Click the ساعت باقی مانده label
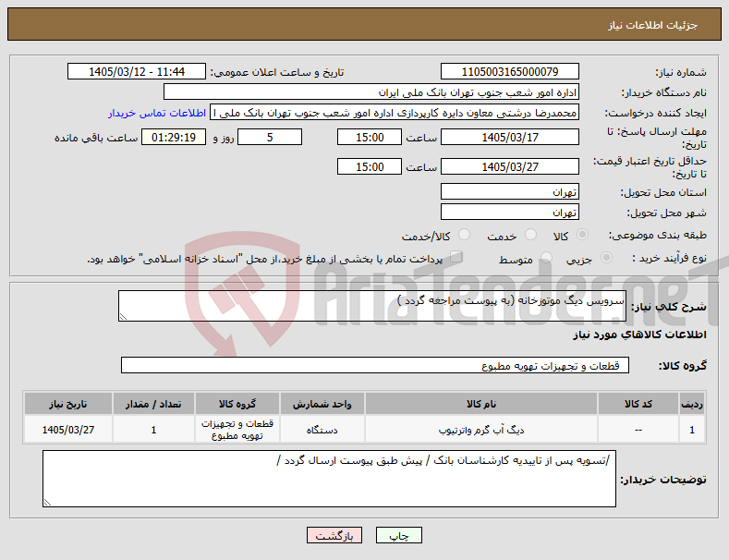Screen dimensions: 729x560 tap(96, 138)
